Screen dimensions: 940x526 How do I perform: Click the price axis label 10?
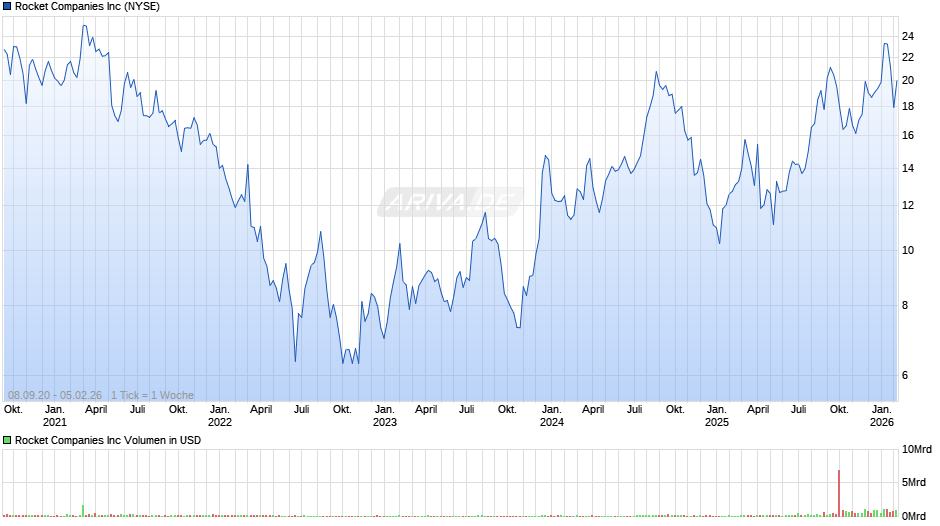(x=908, y=250)
